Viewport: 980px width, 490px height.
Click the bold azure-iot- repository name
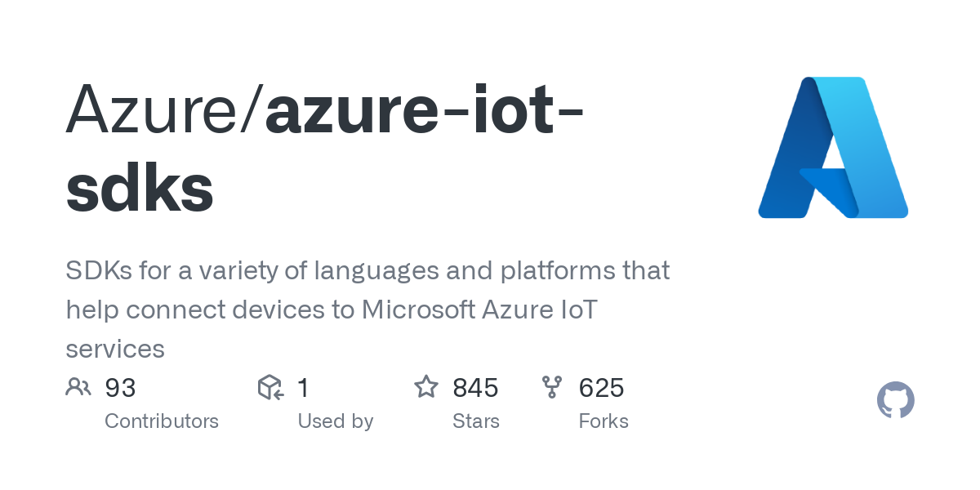425,110
